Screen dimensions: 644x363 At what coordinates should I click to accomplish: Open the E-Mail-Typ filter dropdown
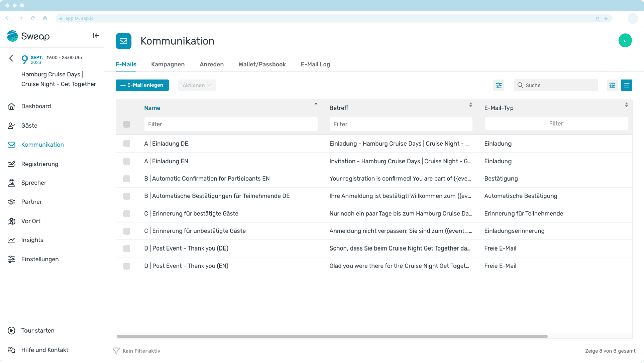point(556,124)
